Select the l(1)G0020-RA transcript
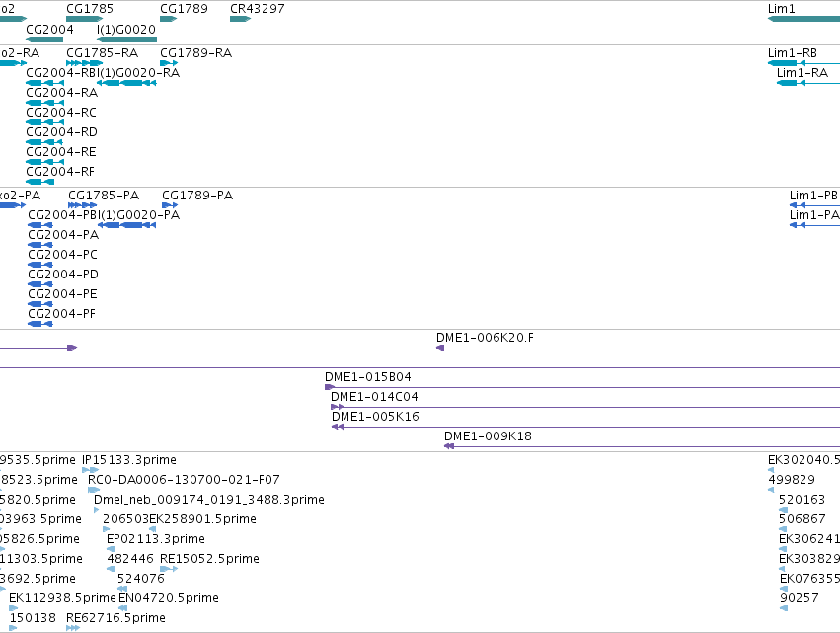The width and height of the screenshot is (840, 633). (x=127, y=83)
